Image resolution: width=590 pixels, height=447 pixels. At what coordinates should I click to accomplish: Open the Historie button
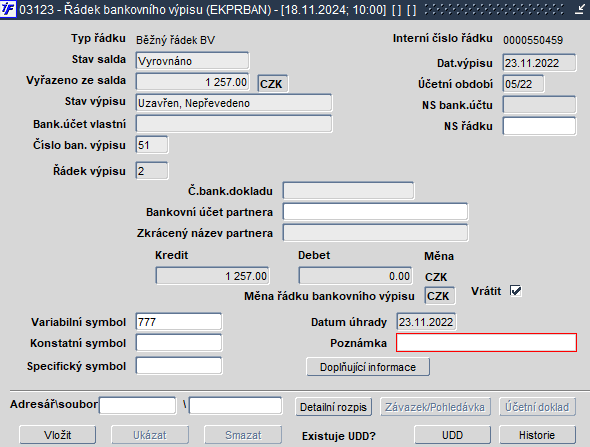pyautogui.click(x=537, y=435)
